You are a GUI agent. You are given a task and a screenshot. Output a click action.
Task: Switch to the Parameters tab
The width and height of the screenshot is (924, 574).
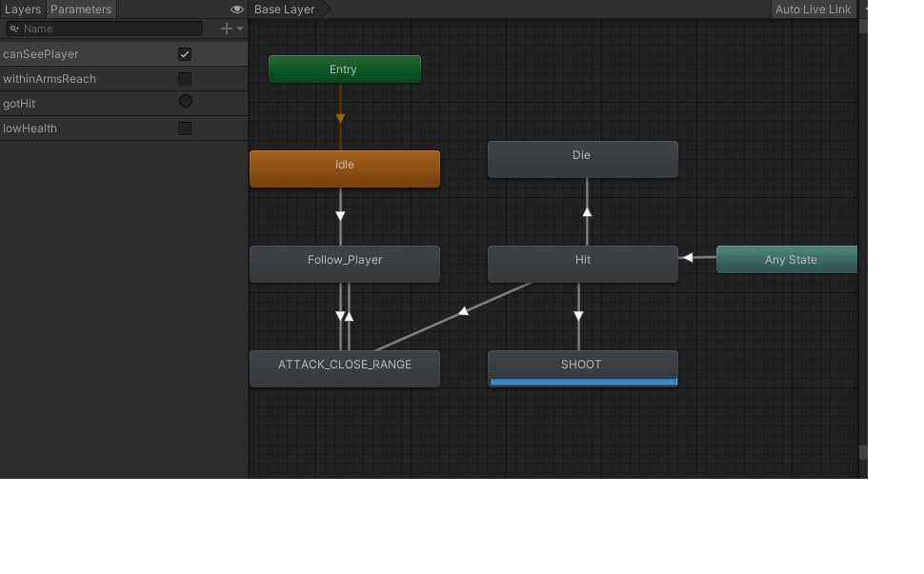tap(81, 10)
